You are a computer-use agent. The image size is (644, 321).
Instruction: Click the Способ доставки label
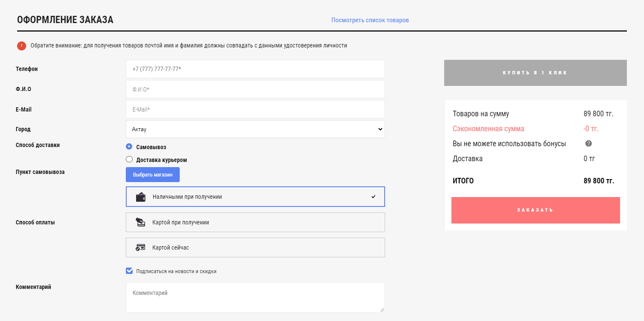38,145
